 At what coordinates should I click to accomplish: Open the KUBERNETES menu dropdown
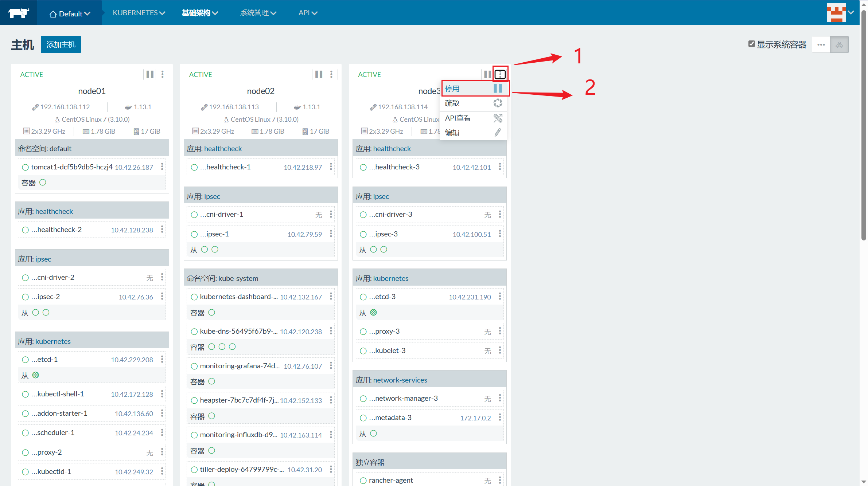click(139, 13)
